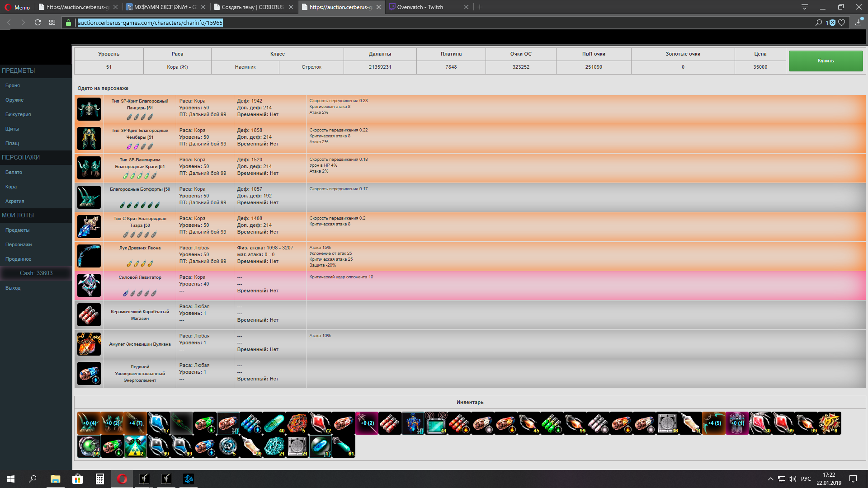
Task: Click Opera icon in taskbar
Action: (x=122, y=479)
